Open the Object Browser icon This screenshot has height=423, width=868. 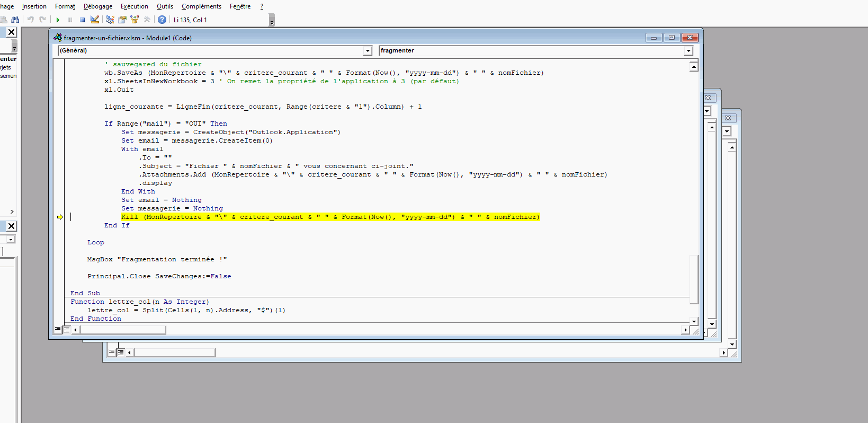[135, 20]
